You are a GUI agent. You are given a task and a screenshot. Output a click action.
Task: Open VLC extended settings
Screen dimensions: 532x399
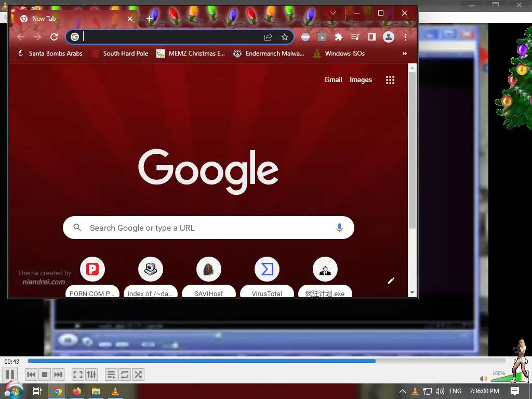click(x=91, y=375)
